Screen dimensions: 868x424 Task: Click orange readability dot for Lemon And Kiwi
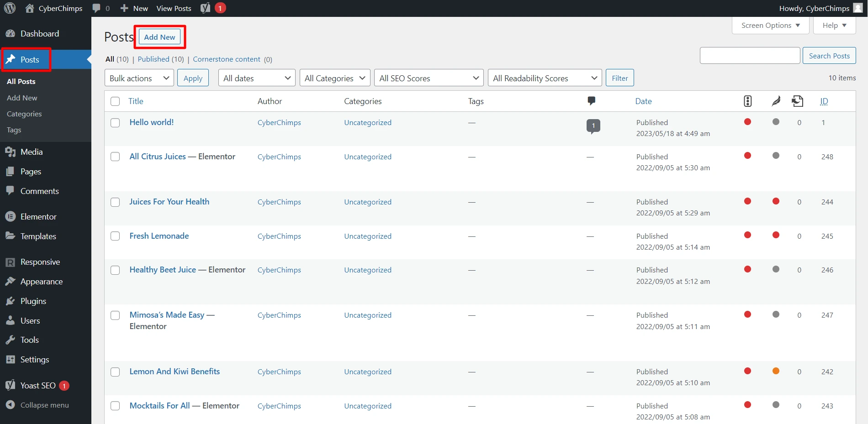pos(776,371)
